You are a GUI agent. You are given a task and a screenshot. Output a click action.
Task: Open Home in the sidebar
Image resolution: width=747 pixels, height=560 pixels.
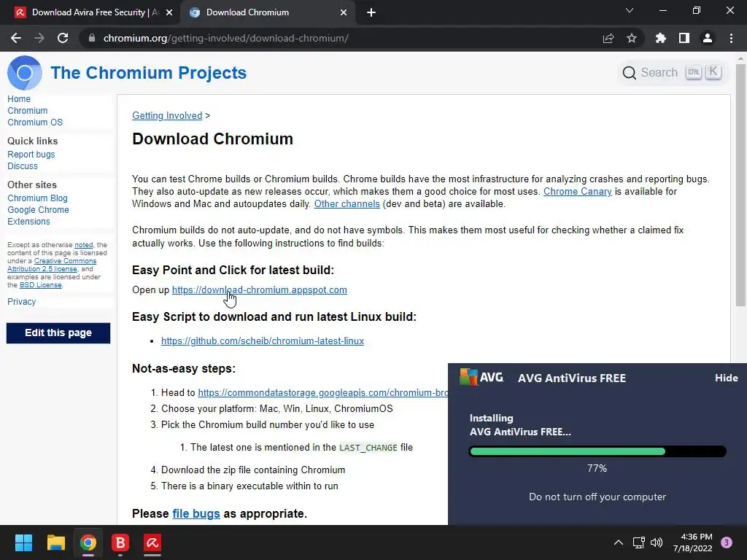(19, 99)
